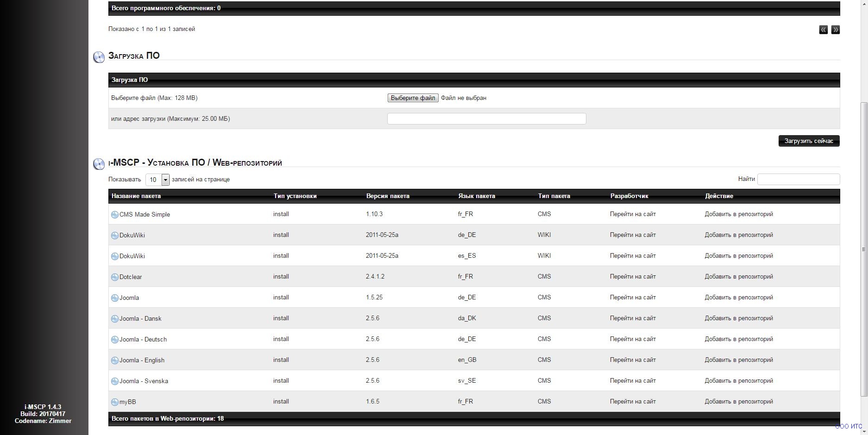Add DokuWiki es_ES to the repository
The height and width of the screenshot is (435, 868).
pos(739,255)
